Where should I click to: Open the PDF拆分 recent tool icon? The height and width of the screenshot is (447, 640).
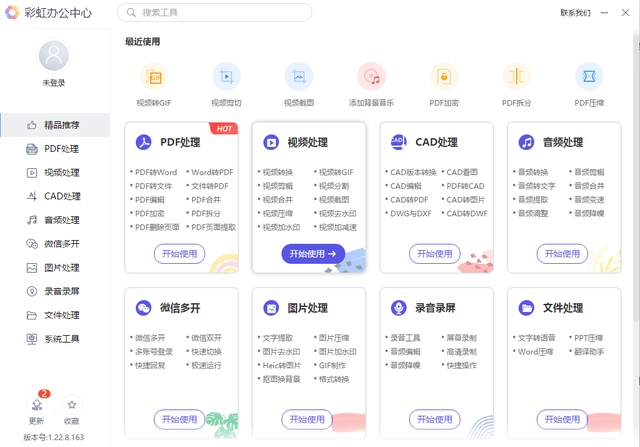click(516, 76)
